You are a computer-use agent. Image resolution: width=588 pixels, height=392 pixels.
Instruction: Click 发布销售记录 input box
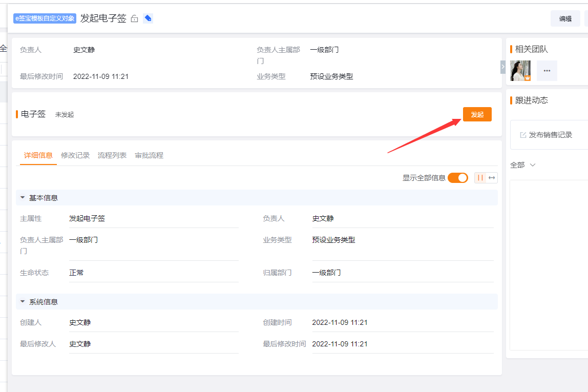point(549,135)
